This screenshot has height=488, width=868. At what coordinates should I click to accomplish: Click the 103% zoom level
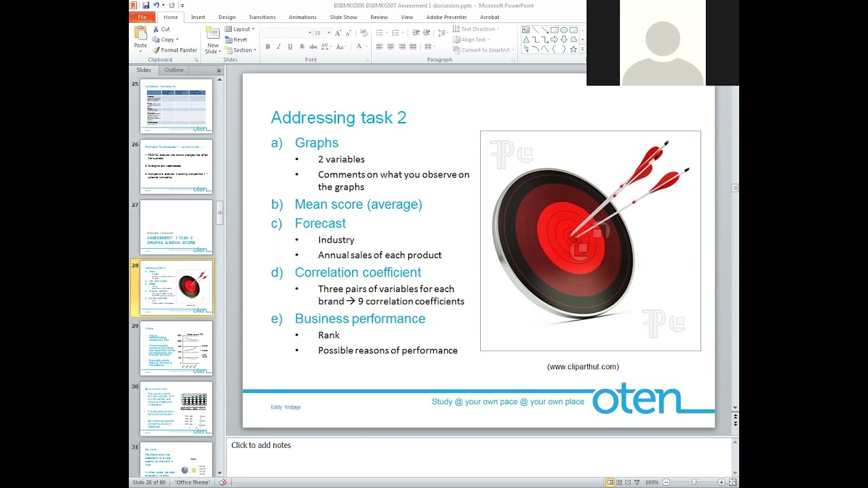652,482
